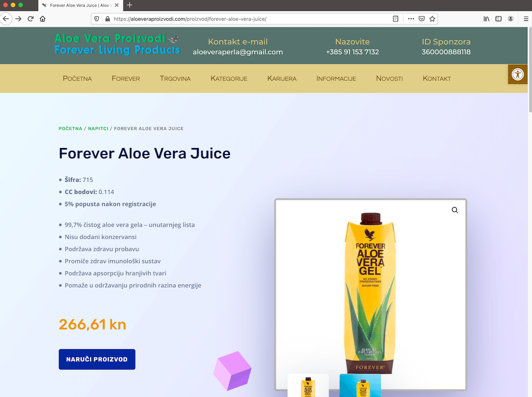This screenshot has width=532, height=397.
Task: Reload the current page
Action: coord(31,19)
